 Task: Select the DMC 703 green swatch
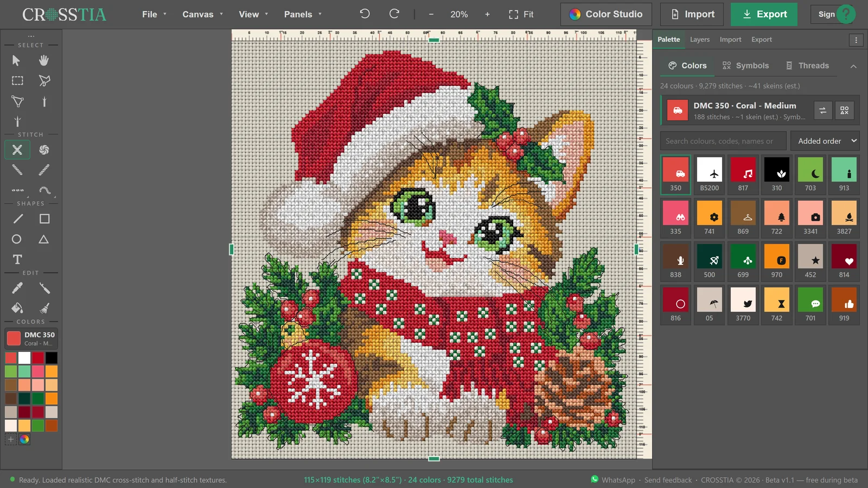[810, 175]
